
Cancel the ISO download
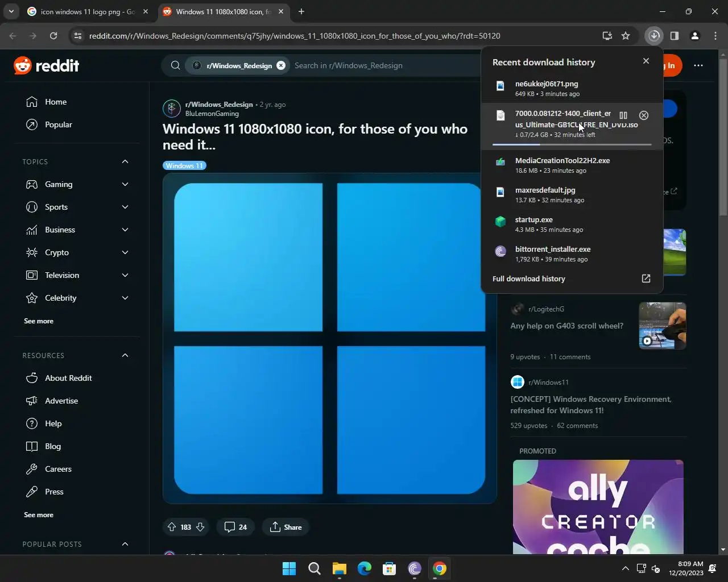coord(644,115)
